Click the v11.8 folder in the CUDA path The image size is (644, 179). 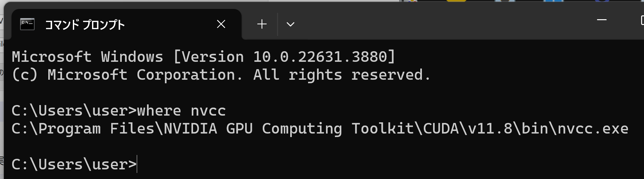pyautogui.click(x=490, y=129)
